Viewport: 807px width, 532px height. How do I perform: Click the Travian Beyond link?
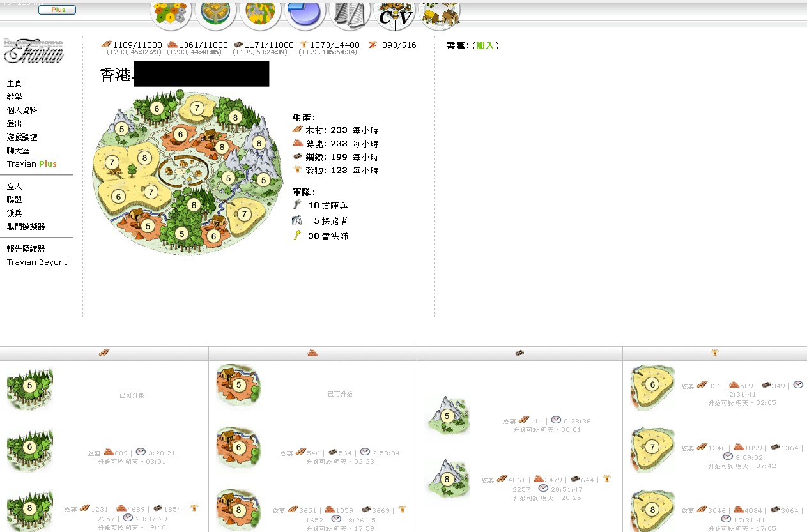click(38, 262)
